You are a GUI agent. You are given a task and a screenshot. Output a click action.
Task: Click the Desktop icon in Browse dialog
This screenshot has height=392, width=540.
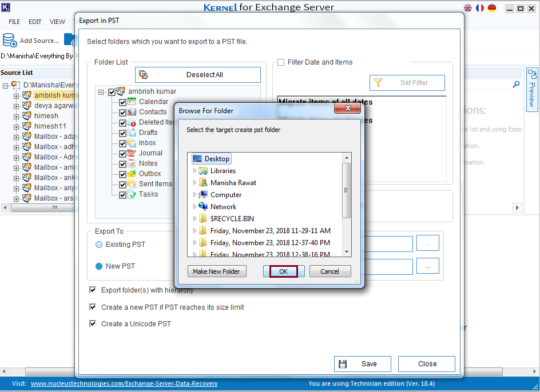[197, 159]
